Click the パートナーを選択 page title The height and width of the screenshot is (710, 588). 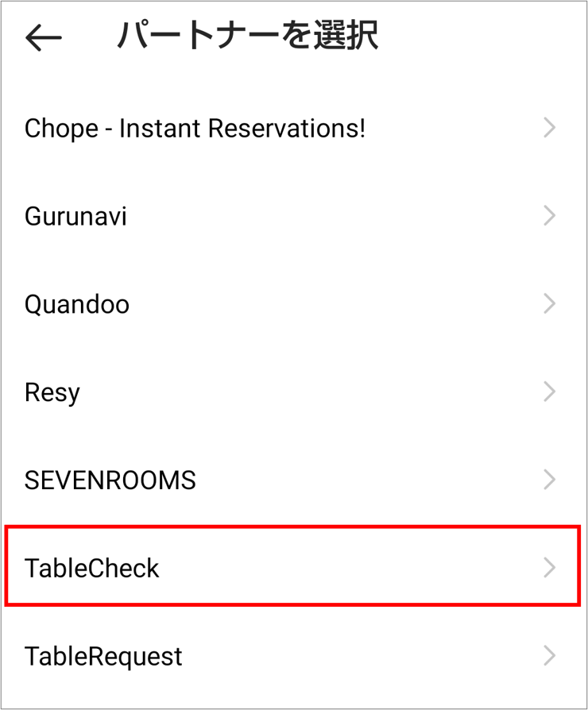click(247, 37)
